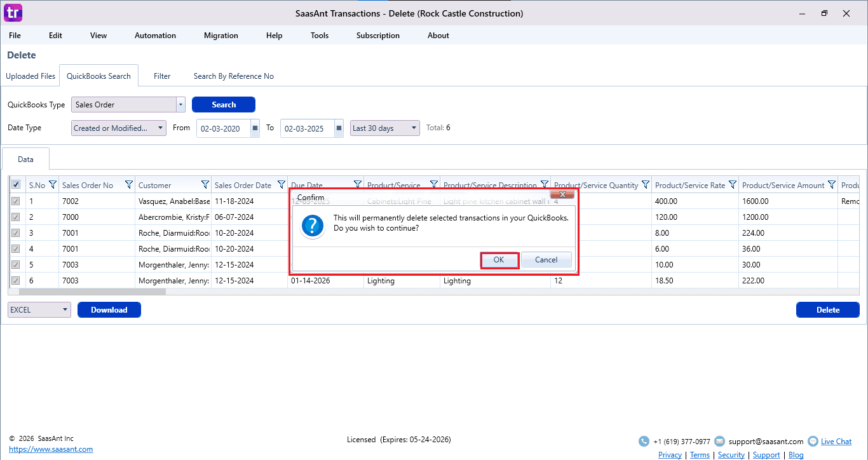Expand the QuickBooks Type dropdown

coord(180,105)
